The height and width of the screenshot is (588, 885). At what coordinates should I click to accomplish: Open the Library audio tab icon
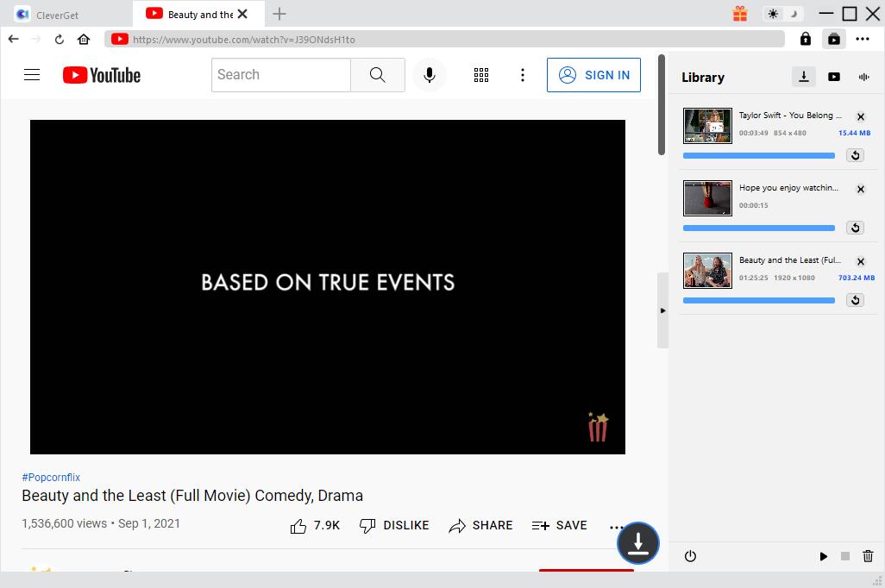point(863,77)
